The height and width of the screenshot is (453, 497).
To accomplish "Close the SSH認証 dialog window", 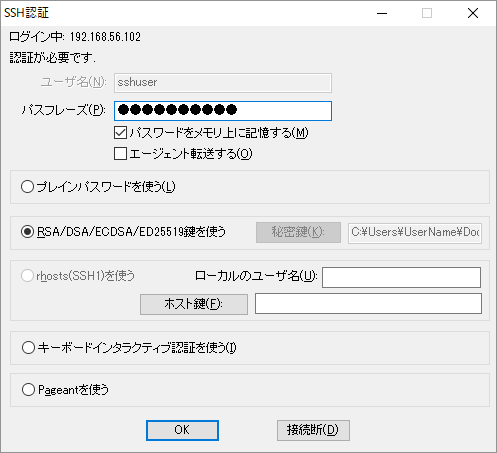I will 473,13.
